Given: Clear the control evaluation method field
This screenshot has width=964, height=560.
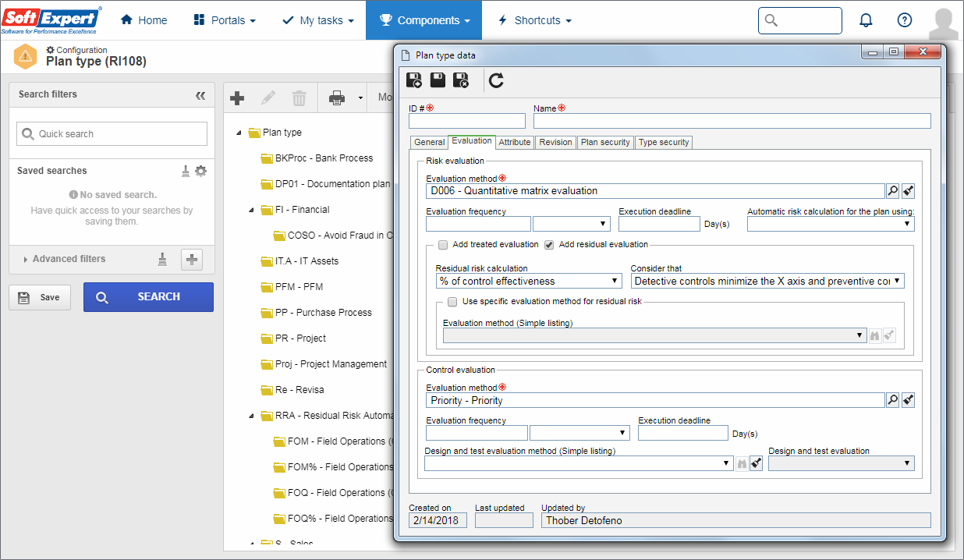Looking at the screenshot, I should point(908,400).
